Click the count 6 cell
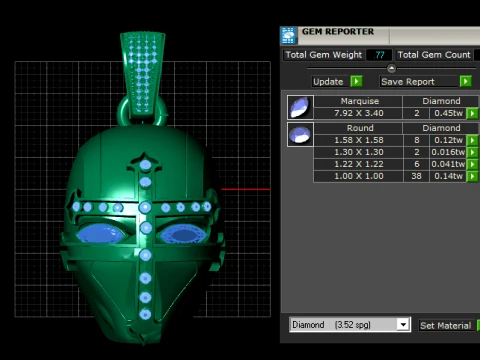480x360 pixels. pyautogui.click(x=416, y=164)
